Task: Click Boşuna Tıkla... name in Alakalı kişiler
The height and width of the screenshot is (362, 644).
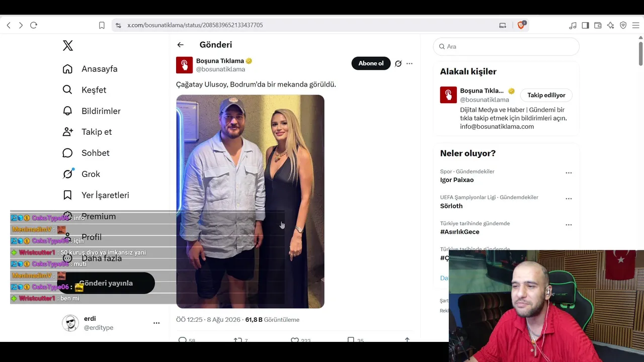Action: coord(482,91)
